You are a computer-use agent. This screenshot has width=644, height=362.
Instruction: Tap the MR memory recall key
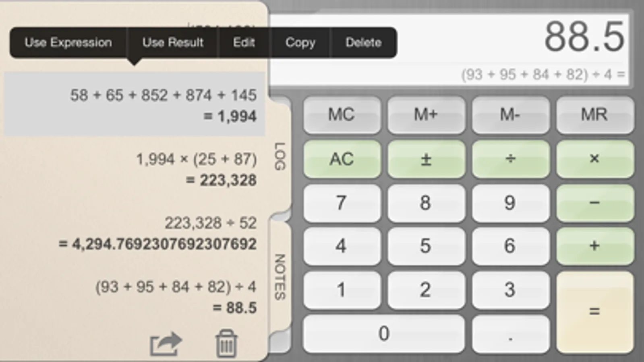point(595,115)
